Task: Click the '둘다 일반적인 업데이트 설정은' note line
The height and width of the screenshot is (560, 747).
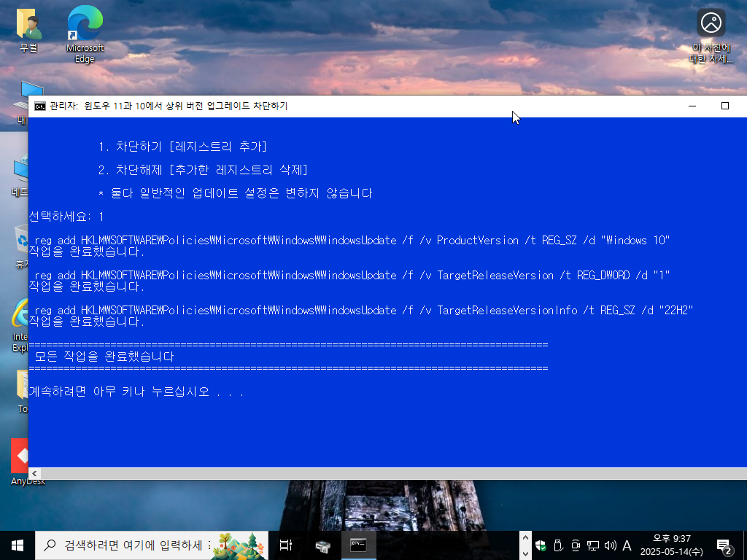Action: (x=236, y=192)
